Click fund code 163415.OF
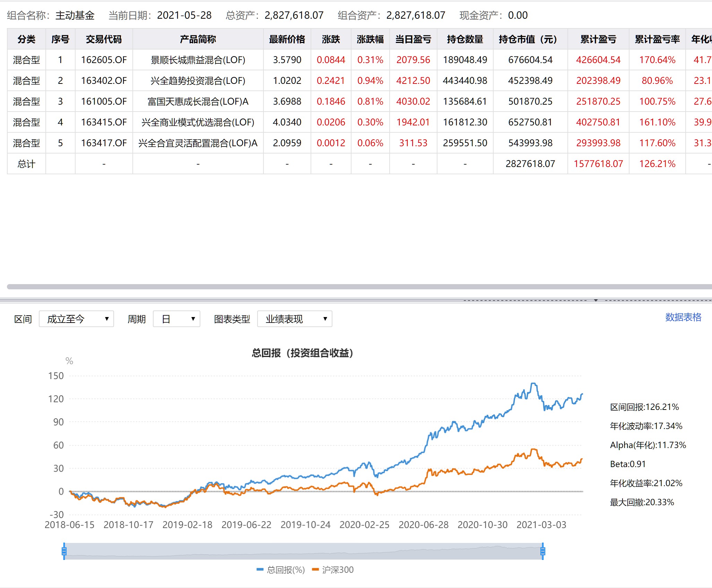The height and width of the screenshot is (588, 712). point(104,122)
